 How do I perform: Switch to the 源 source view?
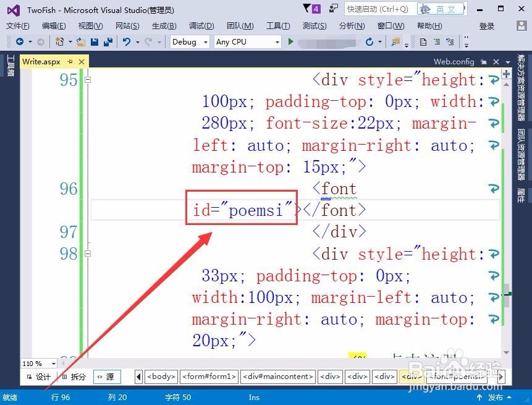click(x=107, y=377)
